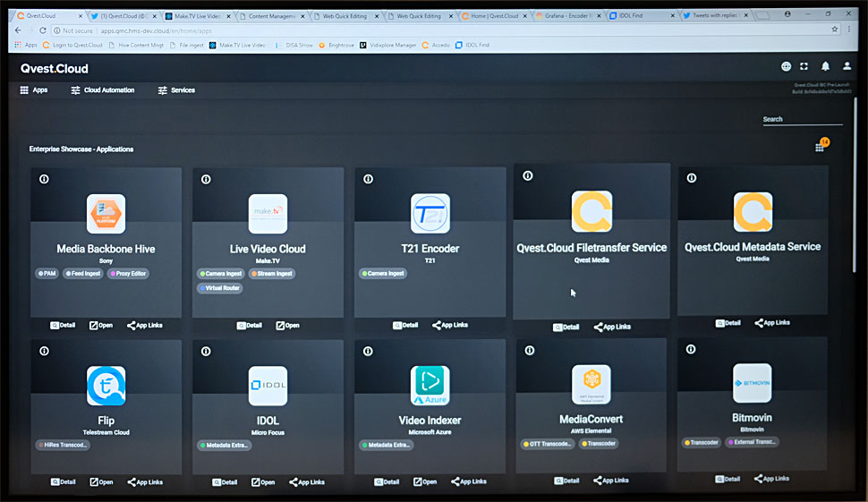Click the Bitmovin app logo
The height and width of the screenshot is (502, 868).
[x=753, y=382]
